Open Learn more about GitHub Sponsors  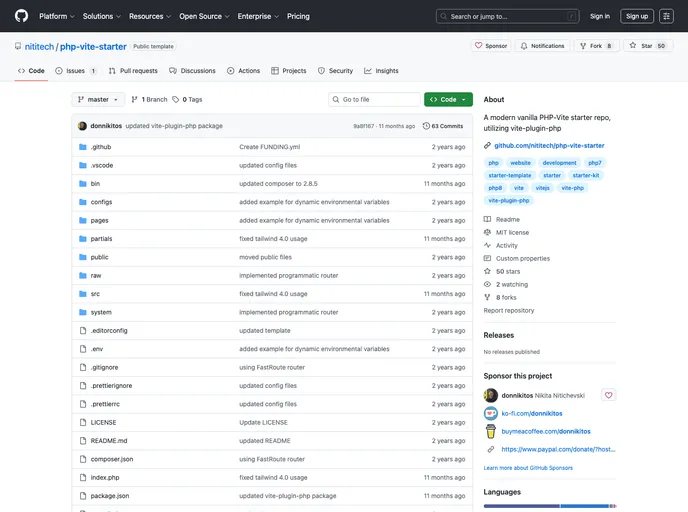[x=528, y=468]
